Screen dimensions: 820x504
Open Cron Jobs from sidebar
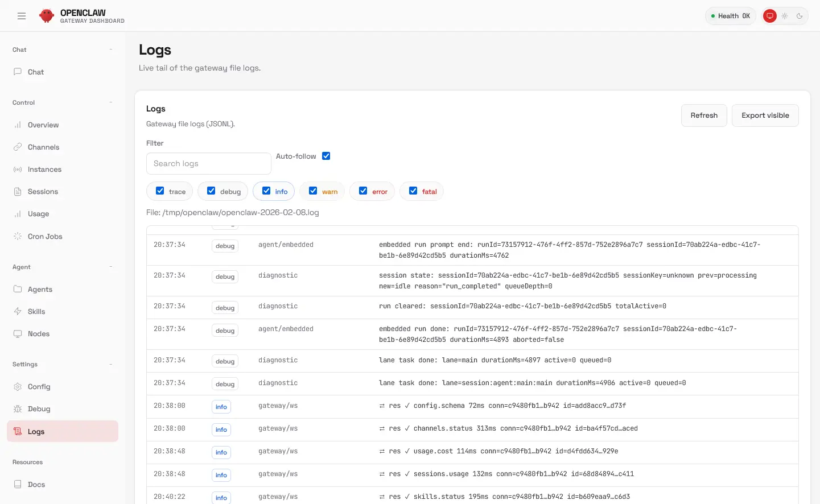pyautogui.click(x=45, y=237)
